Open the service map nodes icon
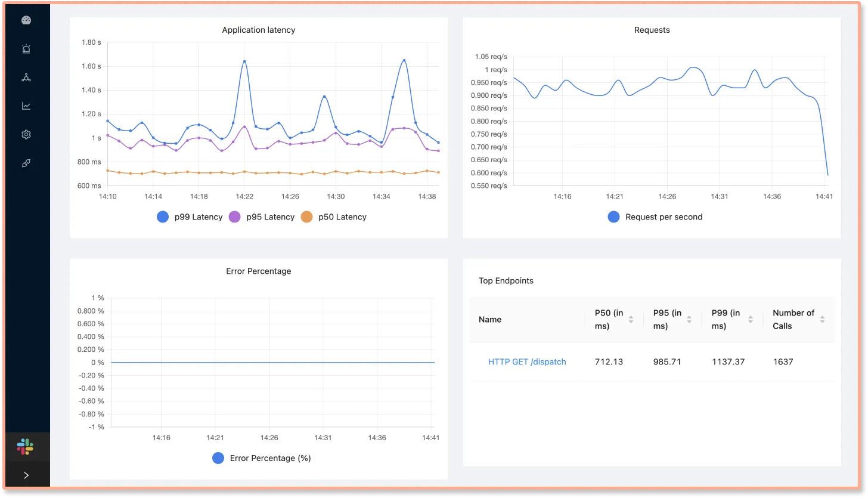The image size is (868, 498). [26, 78]
